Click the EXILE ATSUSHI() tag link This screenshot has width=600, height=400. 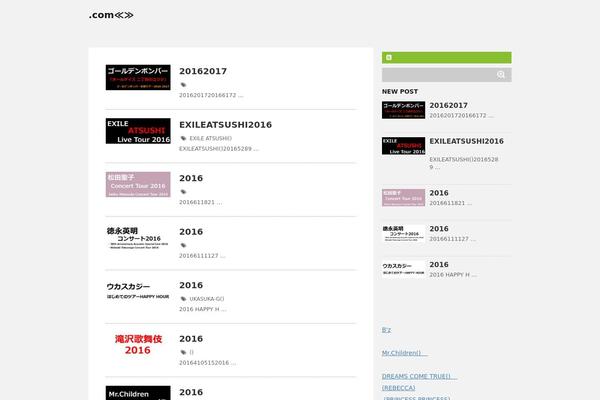(x=210, y=139)
